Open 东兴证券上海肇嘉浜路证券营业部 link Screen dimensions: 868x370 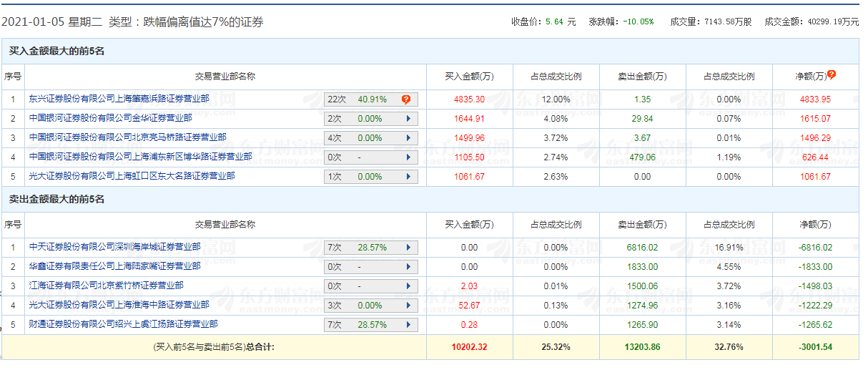tap(119, 98)
